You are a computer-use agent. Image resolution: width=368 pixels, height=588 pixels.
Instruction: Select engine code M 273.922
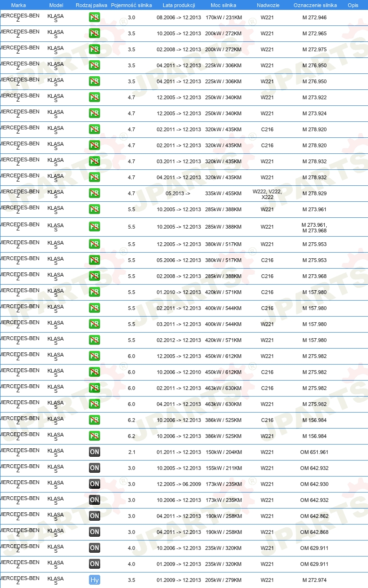tap(314, 98)
